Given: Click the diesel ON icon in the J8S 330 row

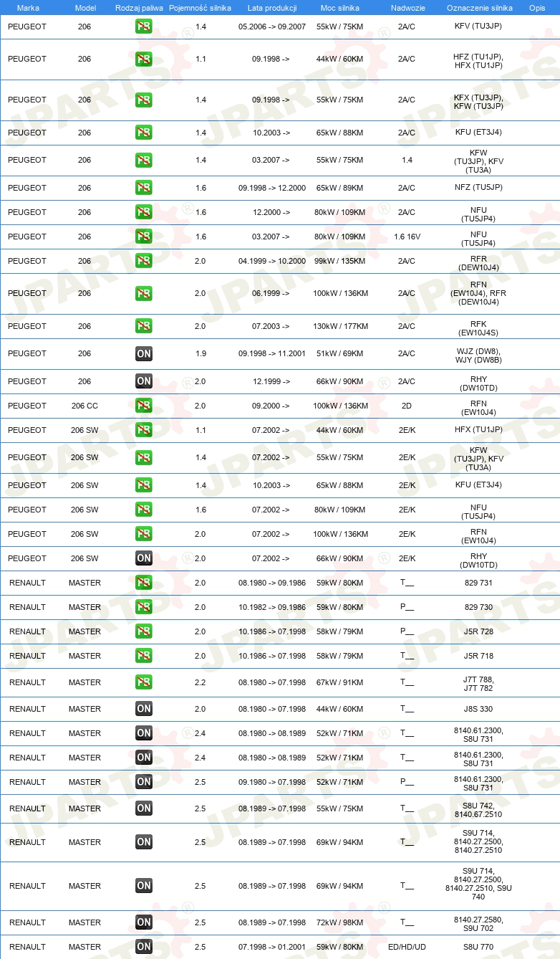Looking at the screenshot, I should pyautogui.click(x=144, y=710).
